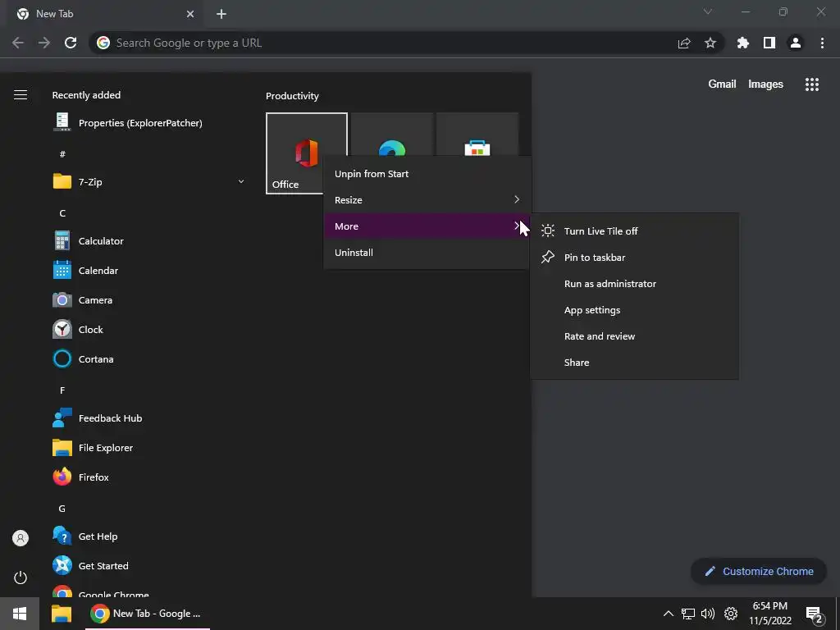Click the Customize Chrome button
The width and height of the screenshot is (840, 630).
pyautogui.click(x=759, y=571)
